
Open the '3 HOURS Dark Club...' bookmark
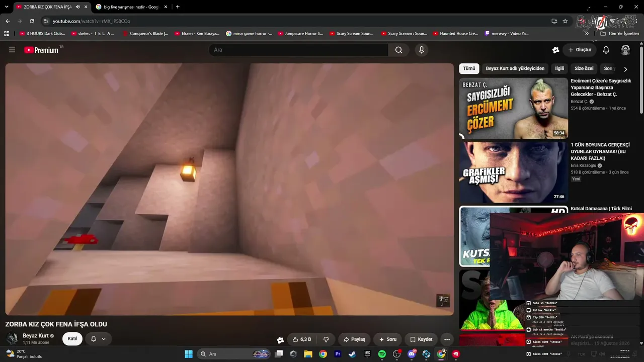(42, 34)
